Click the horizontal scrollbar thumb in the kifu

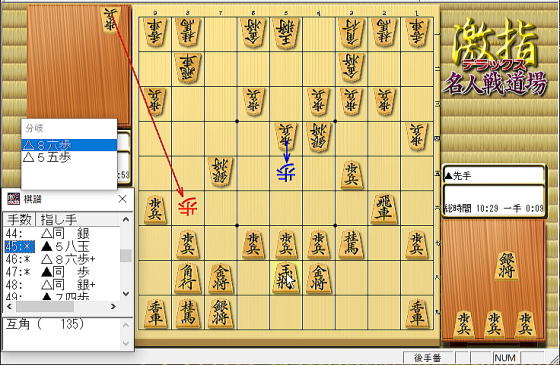pyautogui.click(x=45, y=306)
